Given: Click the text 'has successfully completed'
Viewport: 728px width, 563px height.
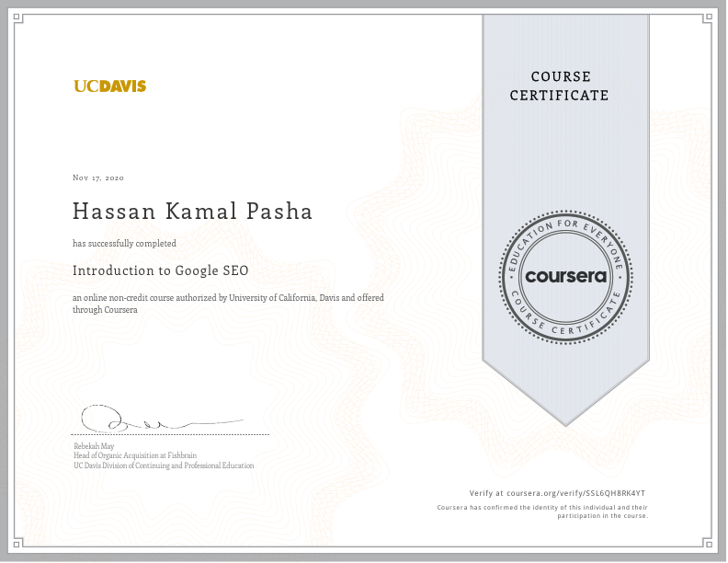Looking at the screenshot, I should coord(124,244).
